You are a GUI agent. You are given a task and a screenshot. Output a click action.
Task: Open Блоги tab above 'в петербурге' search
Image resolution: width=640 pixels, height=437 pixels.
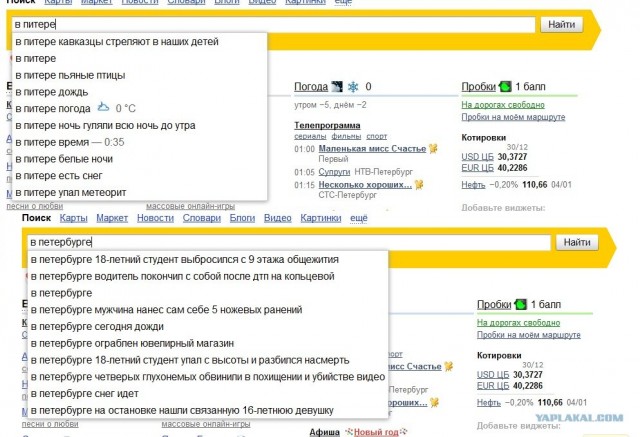[x=242, y=218]
